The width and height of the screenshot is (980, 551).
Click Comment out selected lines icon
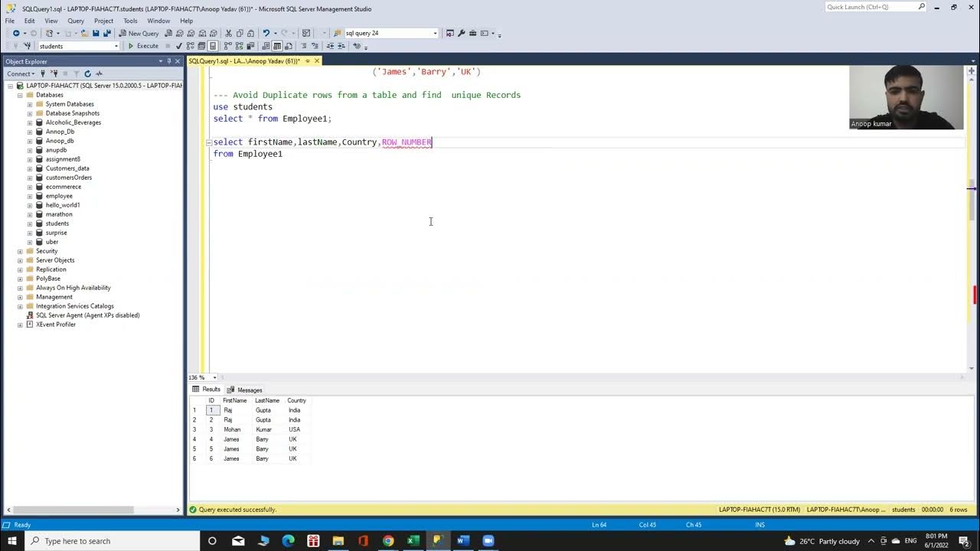tap(304, 46)
